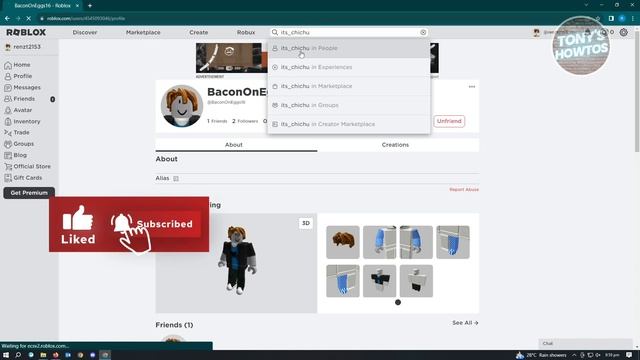Stop page loading in the browser toolbar
Viewport: 640px width, 360px height.
tap(29, 18)
